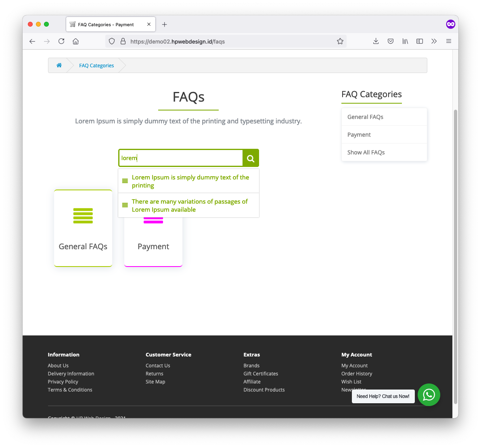This screenshot has height=448, width=481.
Task: Expand the toolbar overflow chevrons
Action: pyautogui.click(x=434, y=41)
